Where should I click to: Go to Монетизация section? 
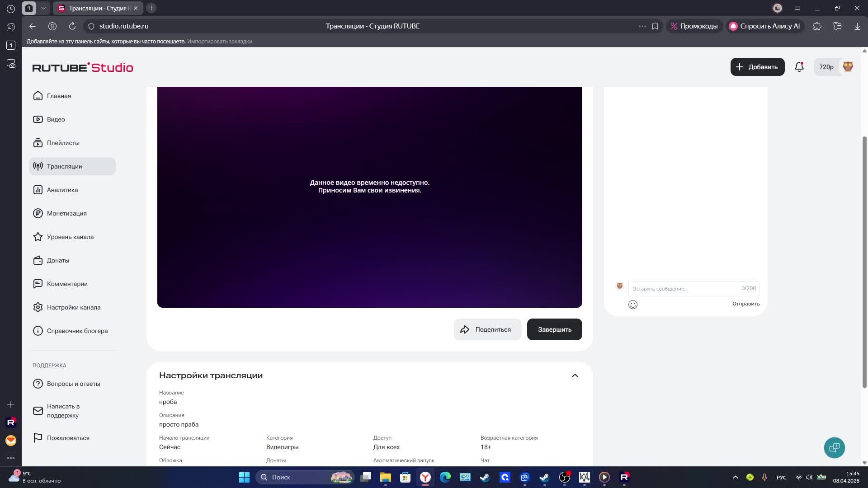[66, 213]
